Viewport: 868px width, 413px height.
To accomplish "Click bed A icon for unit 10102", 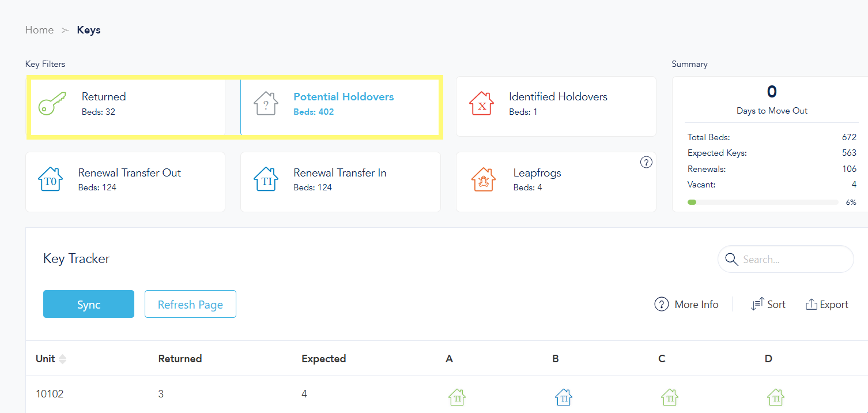I will pos(457,397).
